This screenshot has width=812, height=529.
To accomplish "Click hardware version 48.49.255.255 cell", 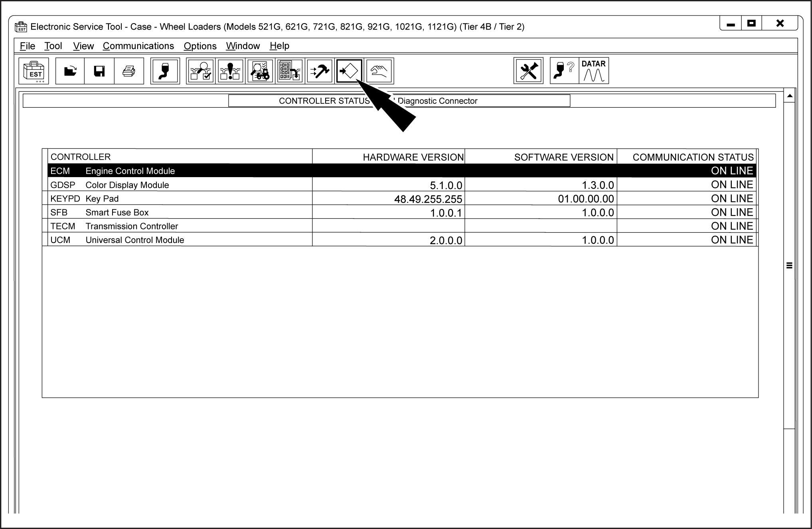I will coord(389,199).
